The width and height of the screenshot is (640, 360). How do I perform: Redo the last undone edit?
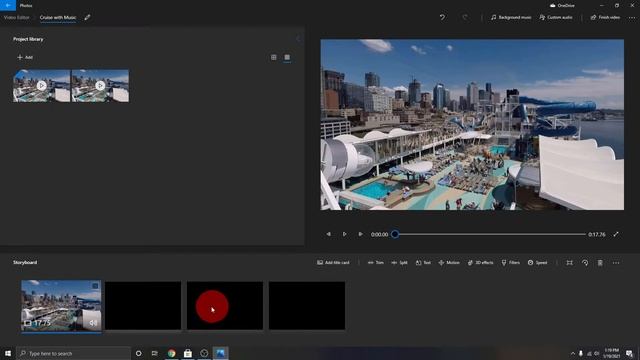(465, 18)
